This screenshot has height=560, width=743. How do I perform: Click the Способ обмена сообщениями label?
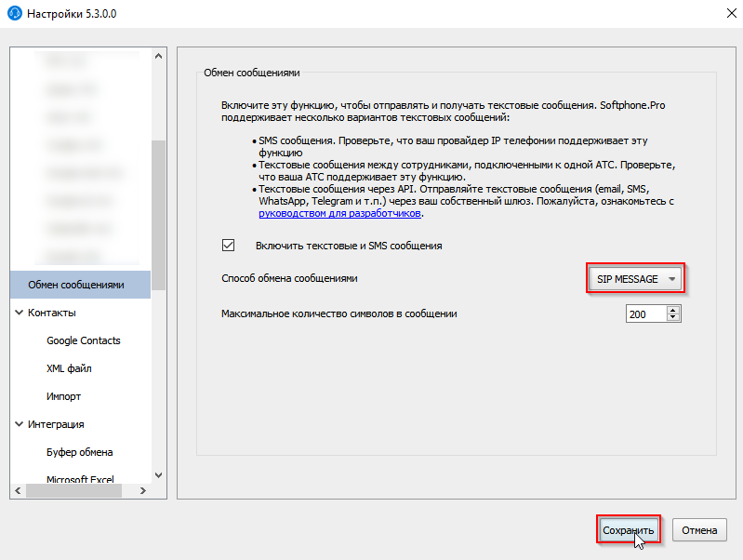pyautogui.click(x=289, y=278)
